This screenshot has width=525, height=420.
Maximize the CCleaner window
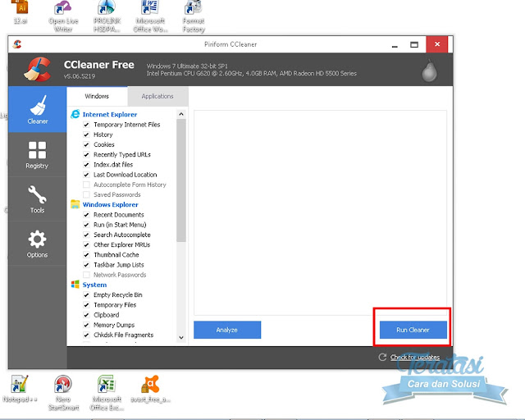tap(414, 44)
